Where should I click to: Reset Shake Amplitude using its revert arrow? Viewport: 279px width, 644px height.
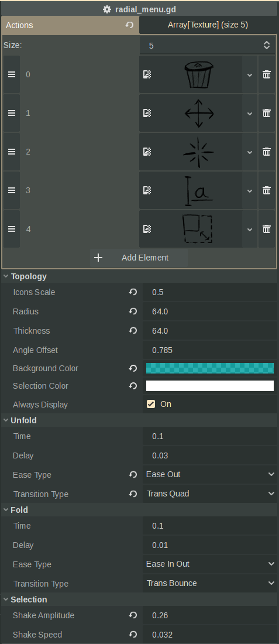tap(133, 615)
